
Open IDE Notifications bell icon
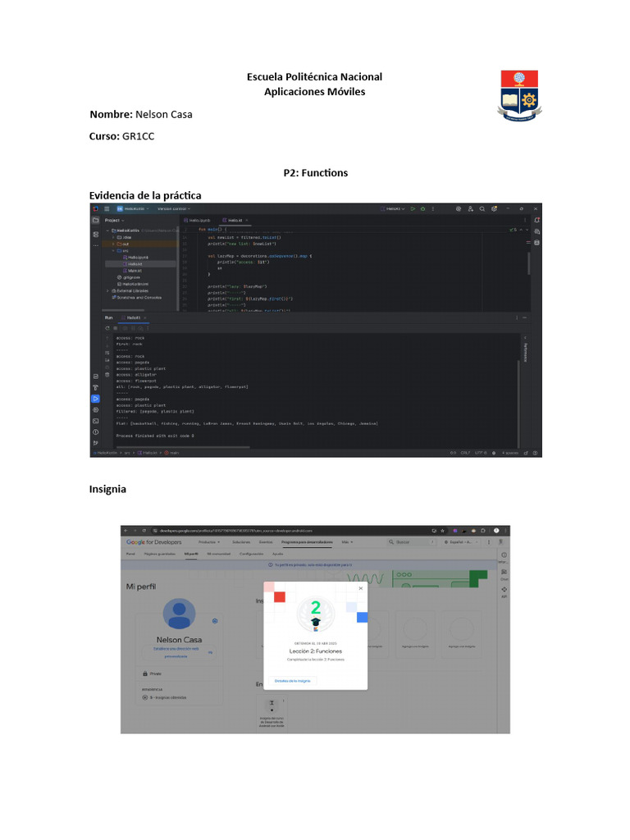[x=536, y=220]
